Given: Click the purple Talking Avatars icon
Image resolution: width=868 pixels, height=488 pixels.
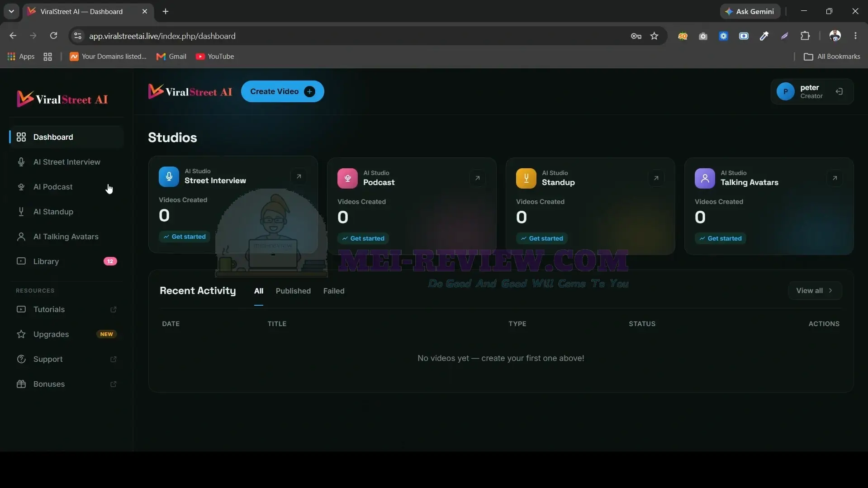Looking at the screenshot, I should click(x=705, y=178).
